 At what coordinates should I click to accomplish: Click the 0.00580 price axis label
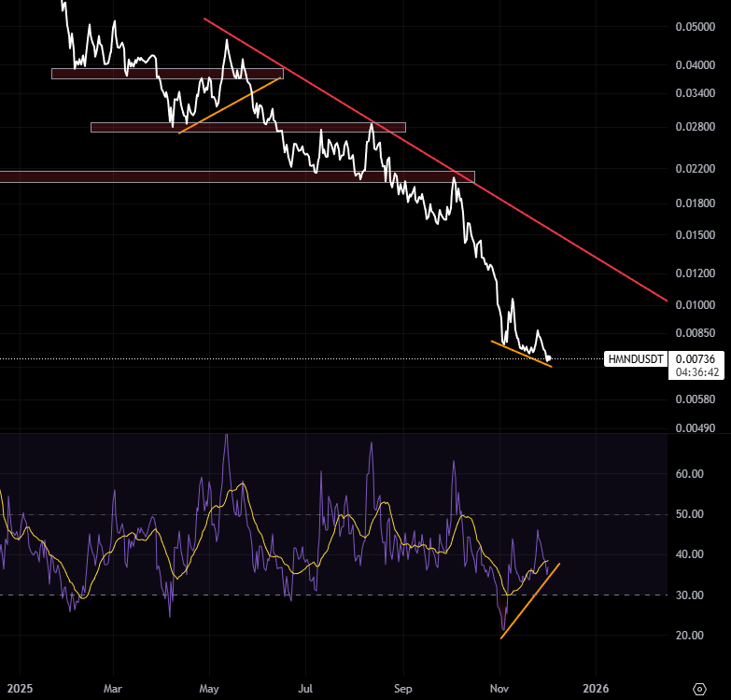pyautogui.click(x=696, y=399)
